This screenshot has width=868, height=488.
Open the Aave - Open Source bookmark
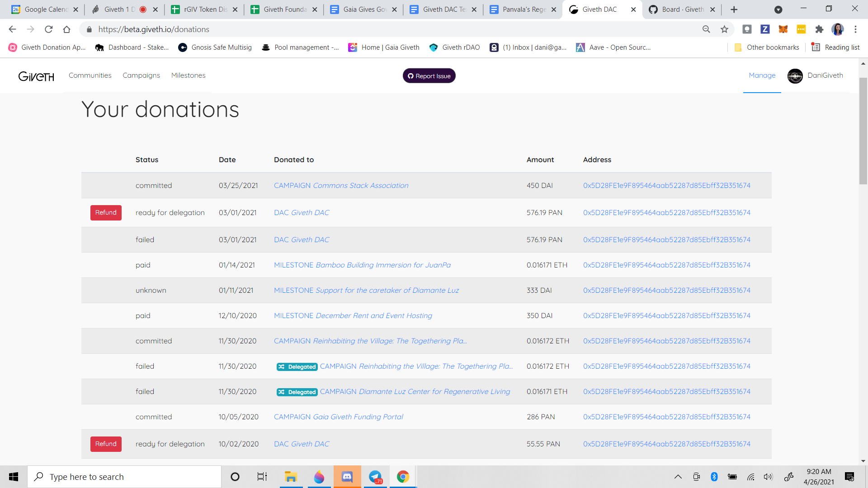click(x=613, y=47)
